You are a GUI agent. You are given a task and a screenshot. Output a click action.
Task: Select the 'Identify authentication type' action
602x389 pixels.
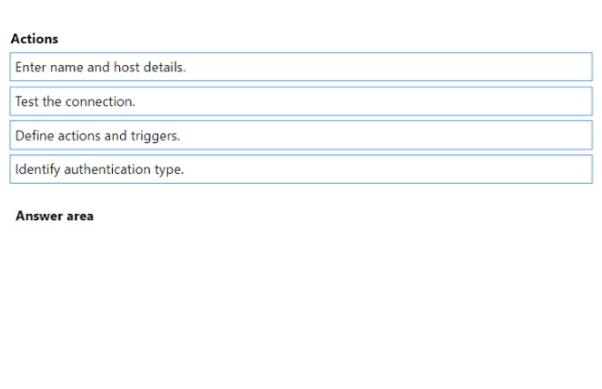[x=301, y=169]
